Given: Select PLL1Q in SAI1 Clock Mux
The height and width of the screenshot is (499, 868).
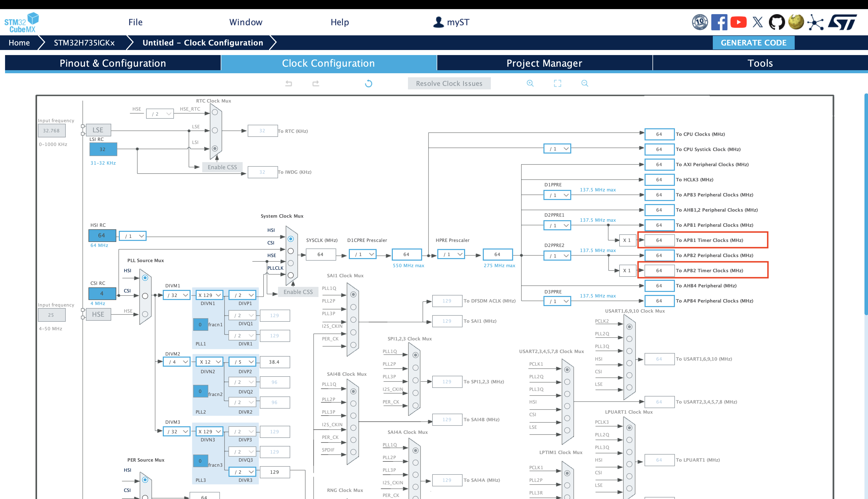Looking at the screenshot, I should 353,294.
